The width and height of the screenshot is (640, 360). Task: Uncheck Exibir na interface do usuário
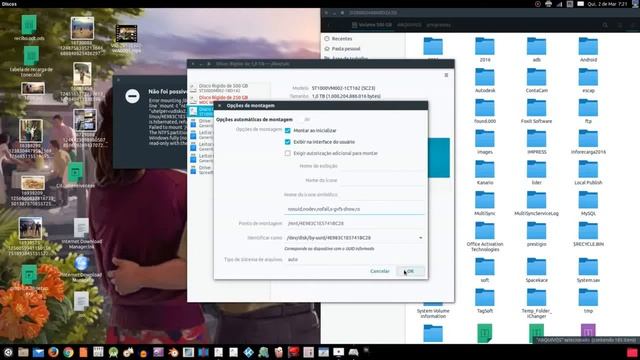287,142
